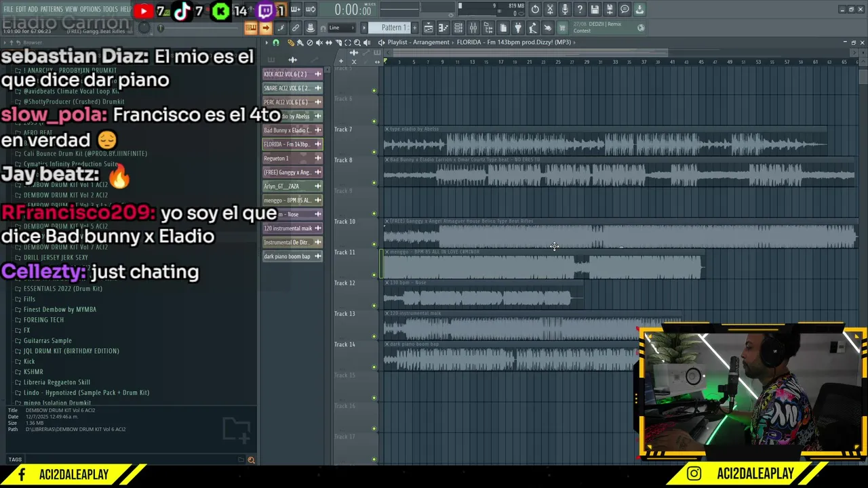Open the playlist options menu arrow
This screenshot has width=868, height=488.
[267, 42]
